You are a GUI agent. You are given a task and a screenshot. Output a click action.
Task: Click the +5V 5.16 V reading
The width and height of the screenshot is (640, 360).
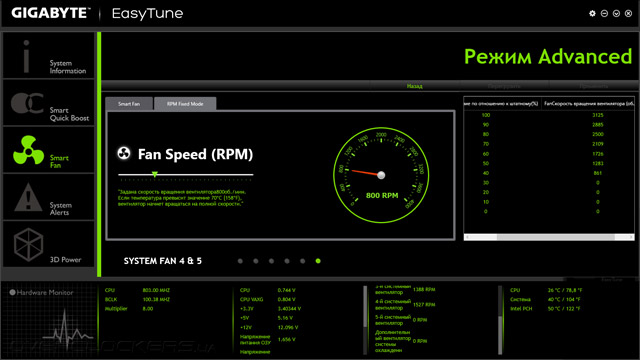coord(285,318)
